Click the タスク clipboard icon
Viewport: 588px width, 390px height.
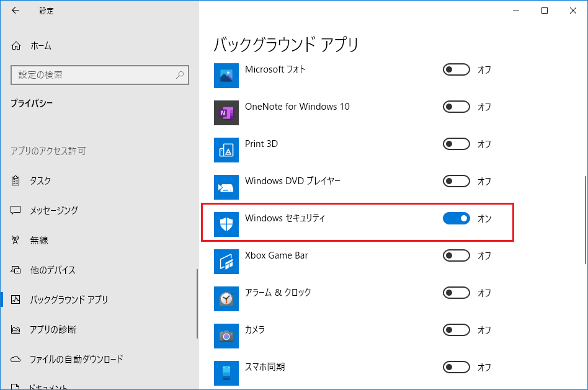16,181
